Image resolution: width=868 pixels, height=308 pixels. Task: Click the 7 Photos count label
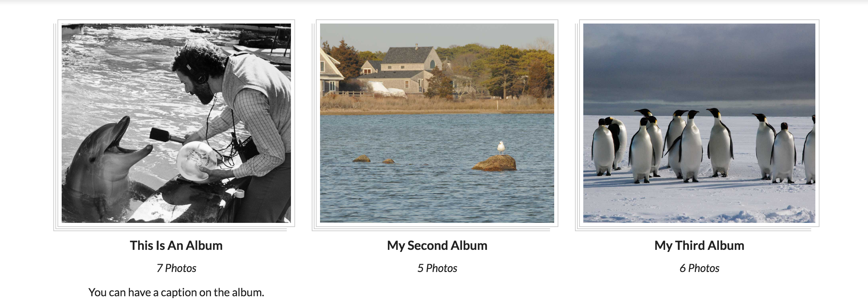point(176,268)
